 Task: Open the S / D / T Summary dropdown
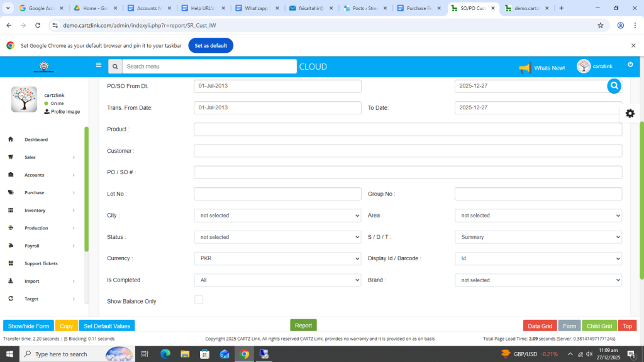click(538, 237)
